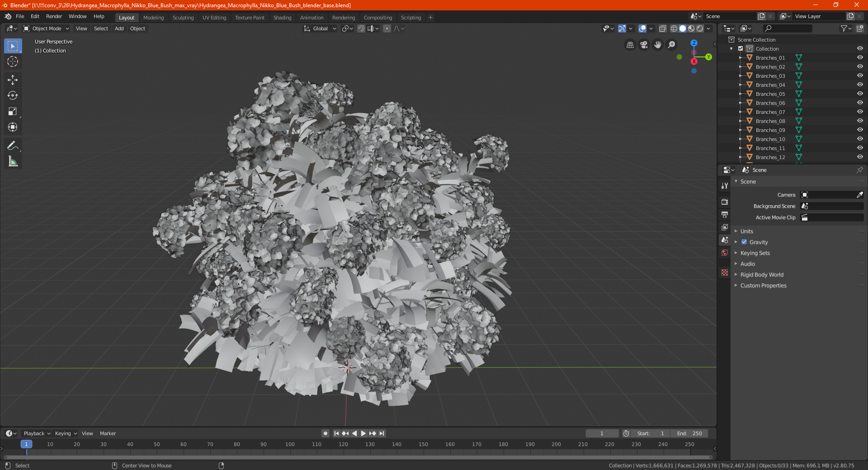The image size is (868, 470).
Task: Choose the Move tool
Action: (13, 80)
